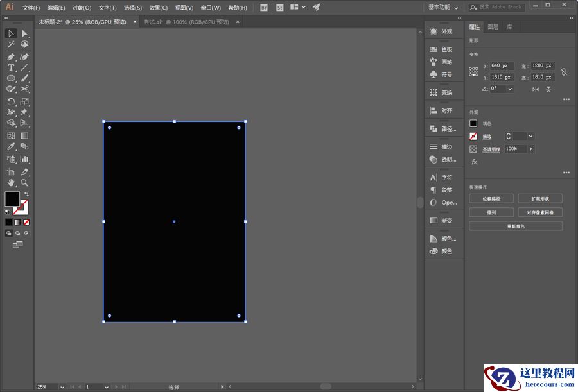Click the 填色 fill color swatch

473,123
